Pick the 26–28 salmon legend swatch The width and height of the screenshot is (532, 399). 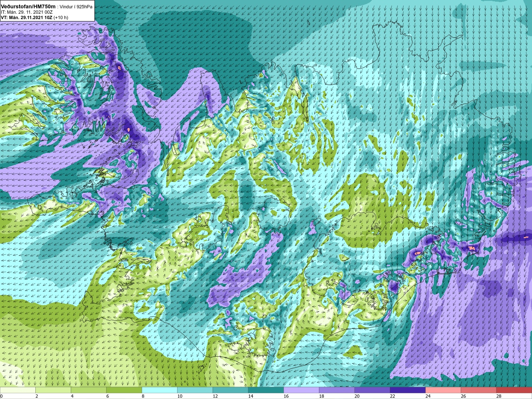479,390
